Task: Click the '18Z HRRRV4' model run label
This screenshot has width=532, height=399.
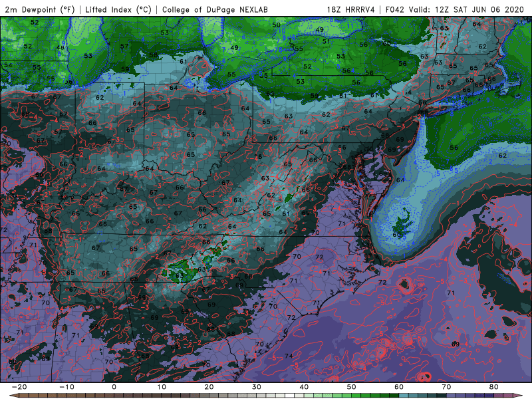Action: (x=351, y=9)
